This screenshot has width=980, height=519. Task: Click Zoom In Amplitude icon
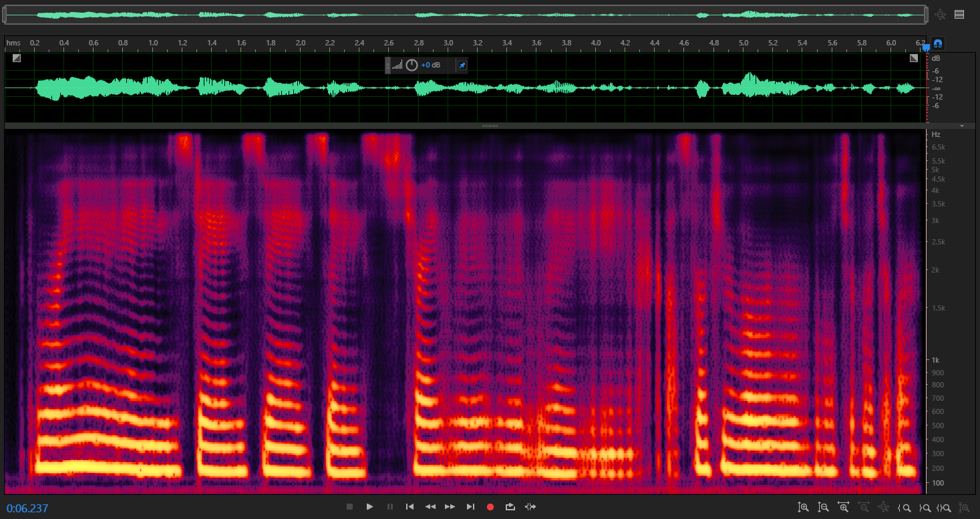804,508
